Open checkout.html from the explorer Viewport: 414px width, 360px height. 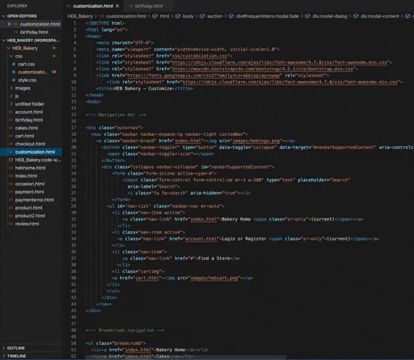(x=30, y=144)
